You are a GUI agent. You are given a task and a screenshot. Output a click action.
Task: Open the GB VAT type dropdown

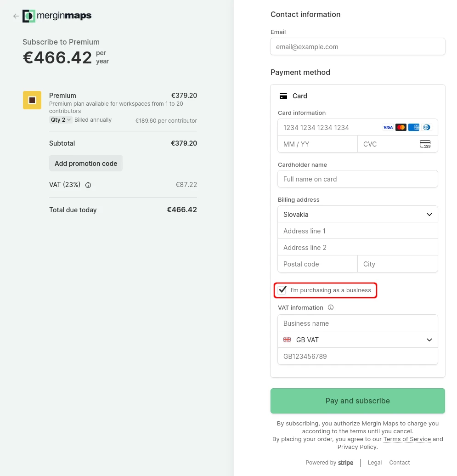coord(358,340)
